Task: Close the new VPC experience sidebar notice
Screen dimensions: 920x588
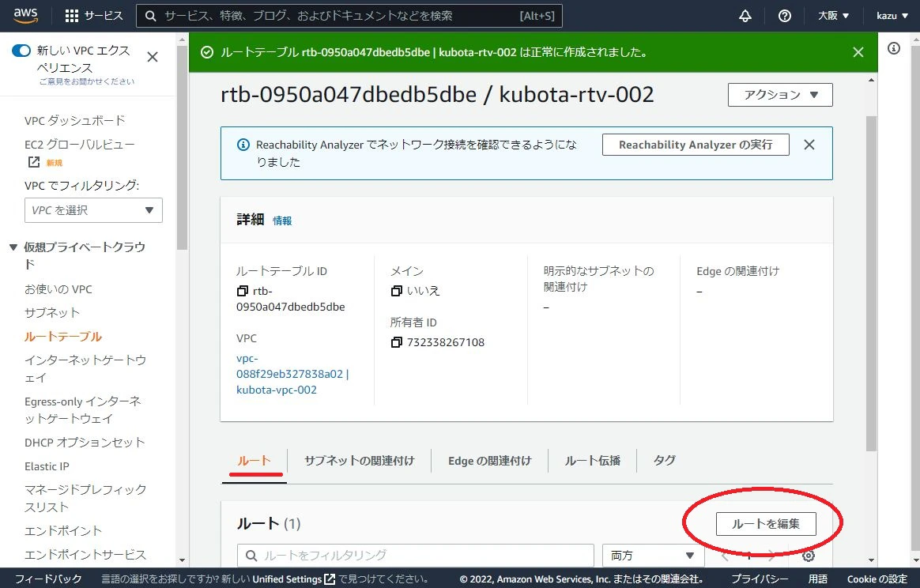Action: tap(153, 57)
